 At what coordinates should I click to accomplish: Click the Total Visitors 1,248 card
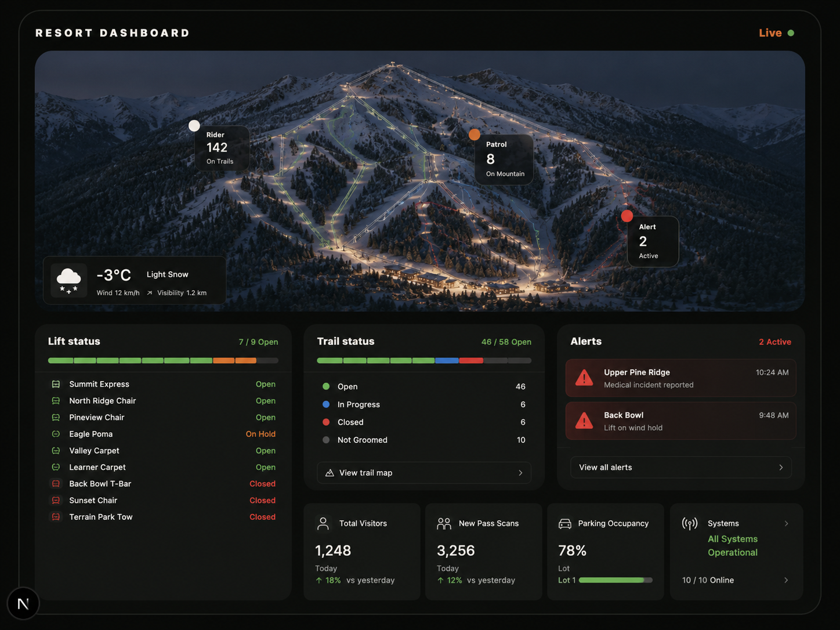(x=362, y=552)
